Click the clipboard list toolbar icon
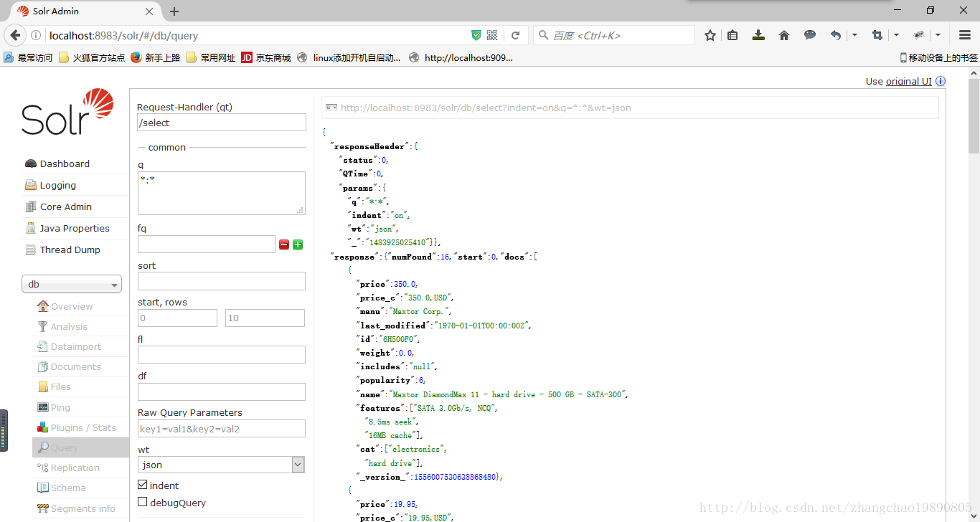Viewport: 980px width, 522px height. coord(732,35)
